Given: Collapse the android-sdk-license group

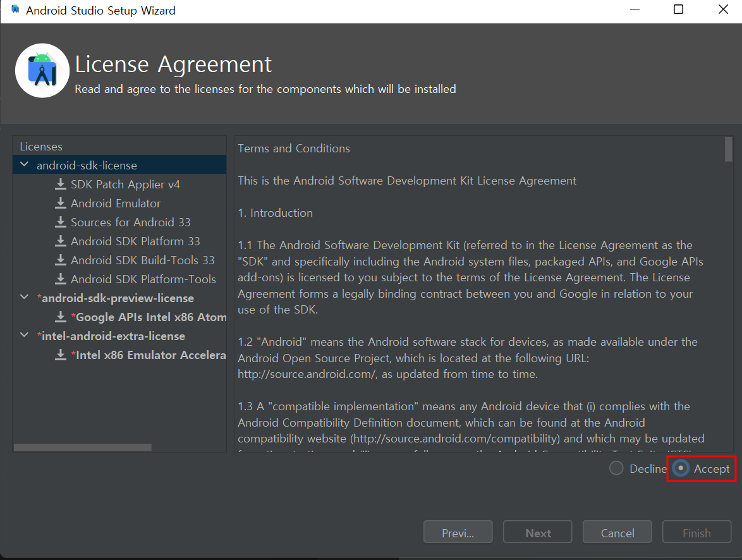Looking at the screenshot, I should (x=24, y=165).
